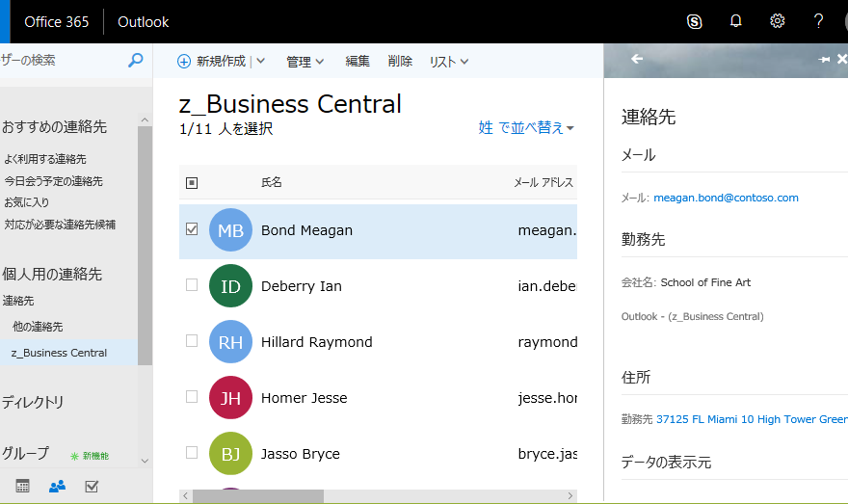This screenshot has width=848, height=504.
Task: Click the BJ avatar of Jasso Bryce
Action: tap(230, 453)
